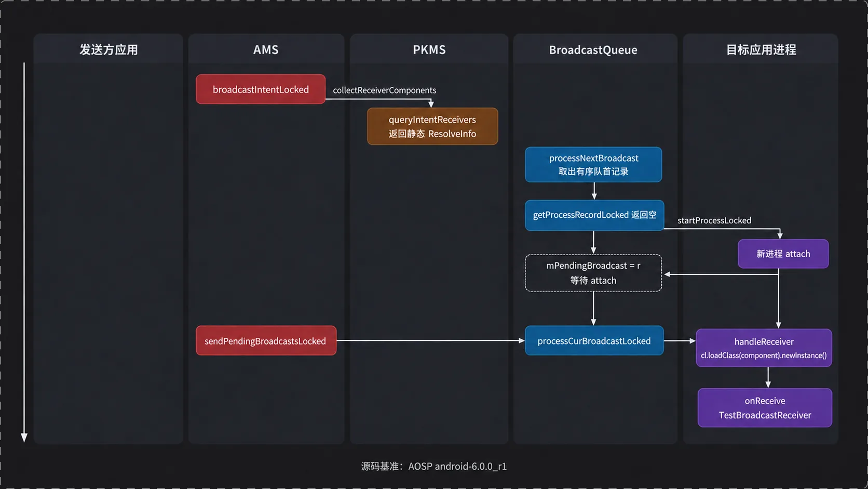Select the handleReceiver purple node
The width and height of the screenshot is (868, 489).
click(x=764, y=348)
